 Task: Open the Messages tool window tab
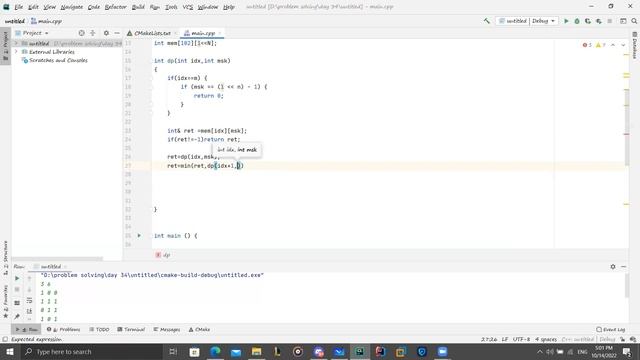167,329
